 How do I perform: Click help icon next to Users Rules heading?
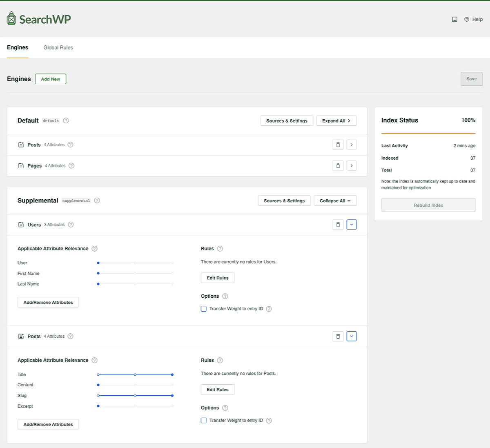coord(220,249)
